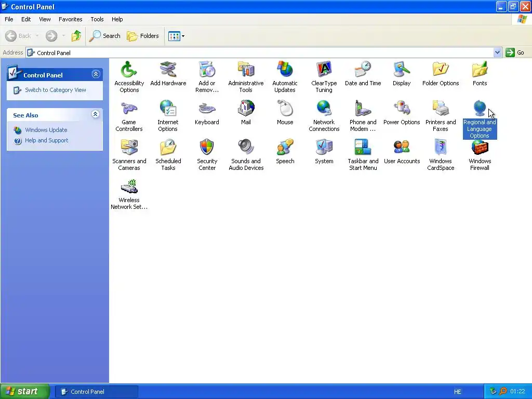Open the Mail applet icon
The width and height of the screenshot is (532, 399).
pyautogui.click(x=246, y=109)
